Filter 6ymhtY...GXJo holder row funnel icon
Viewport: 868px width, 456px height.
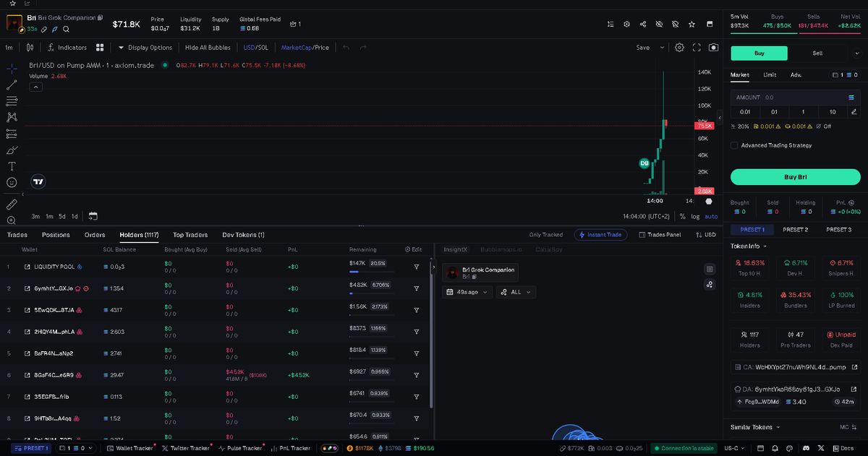point(417,288)
